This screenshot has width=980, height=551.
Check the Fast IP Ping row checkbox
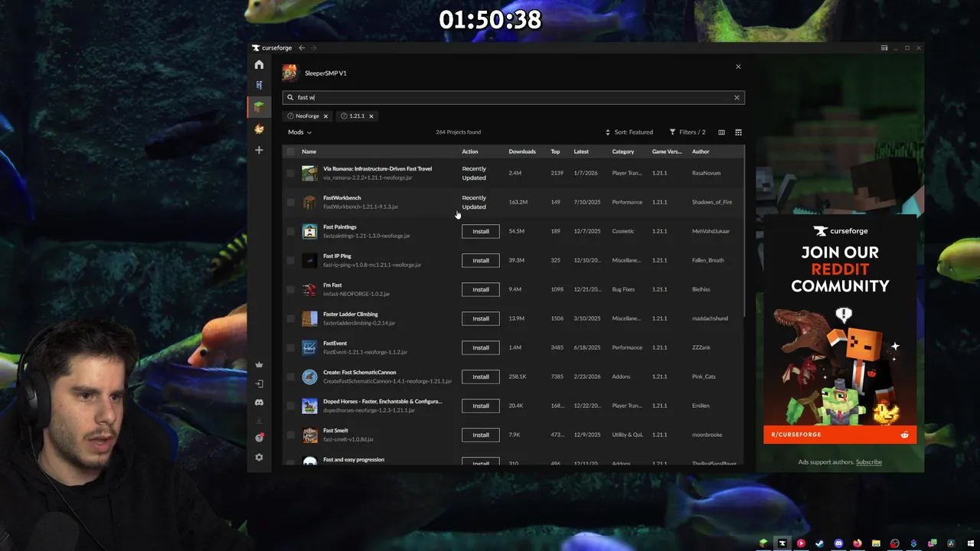tap(290, 260)
